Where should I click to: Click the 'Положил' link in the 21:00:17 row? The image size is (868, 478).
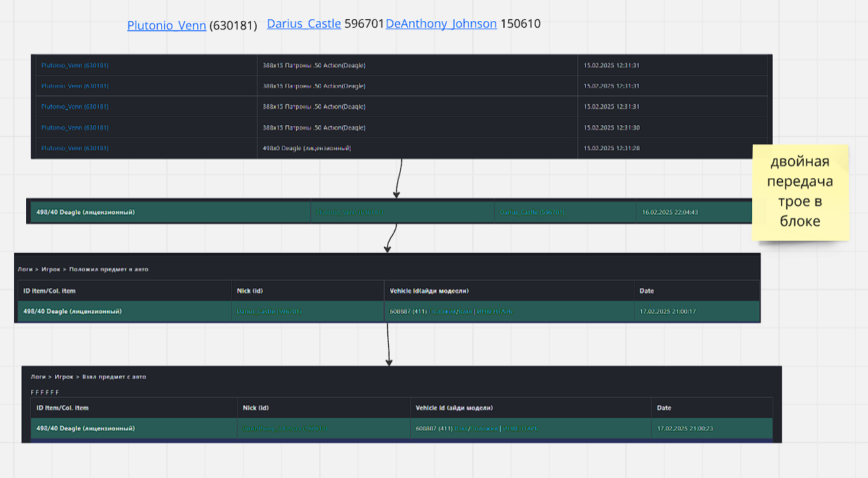click(x=441, y=311)
